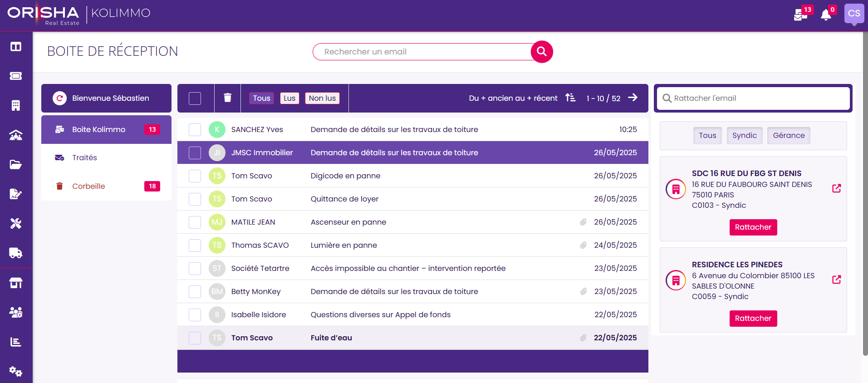Show Tous emails filter
Screen dimensions: 868x383
coord(262,98)
